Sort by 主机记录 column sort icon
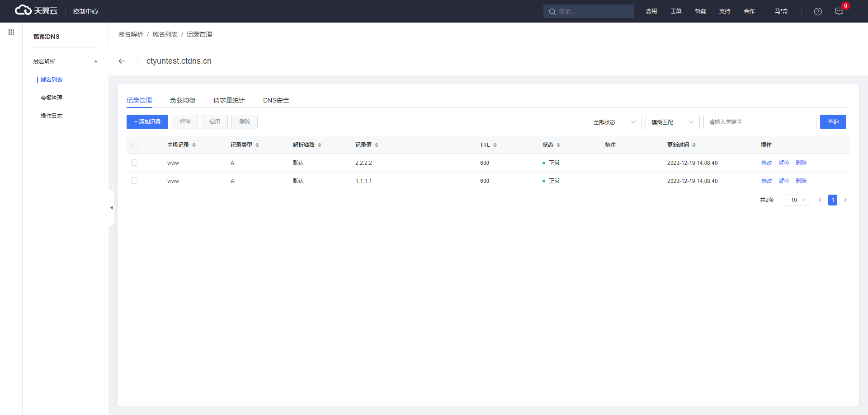 pos(194,145)
